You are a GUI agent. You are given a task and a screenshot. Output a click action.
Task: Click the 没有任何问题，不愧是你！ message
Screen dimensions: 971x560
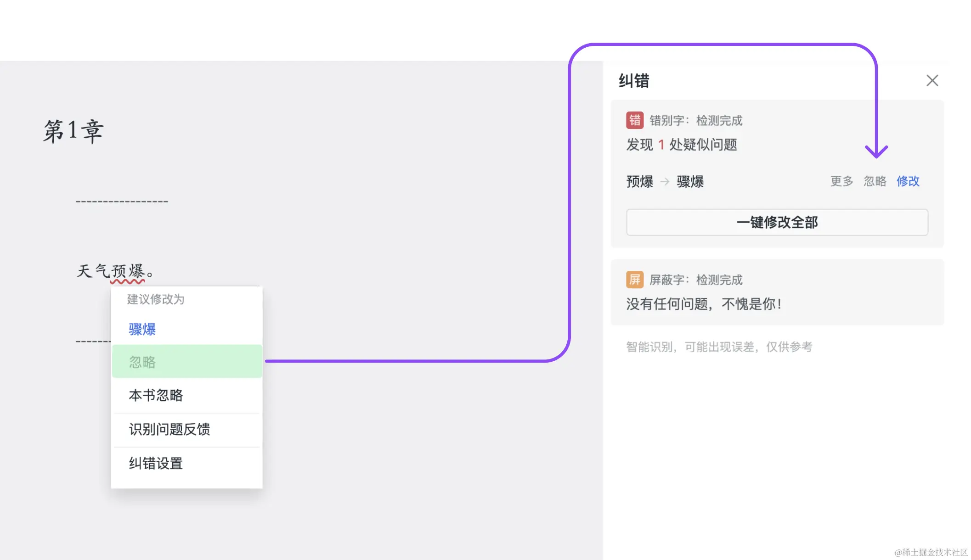coord(704,304)
